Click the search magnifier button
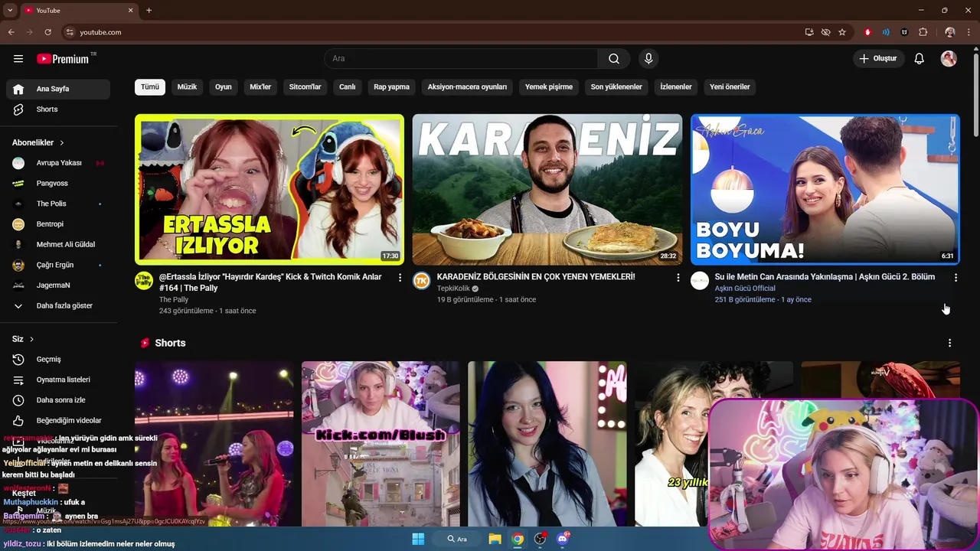Viewport: 980px width, 551px height. (614, 59)
